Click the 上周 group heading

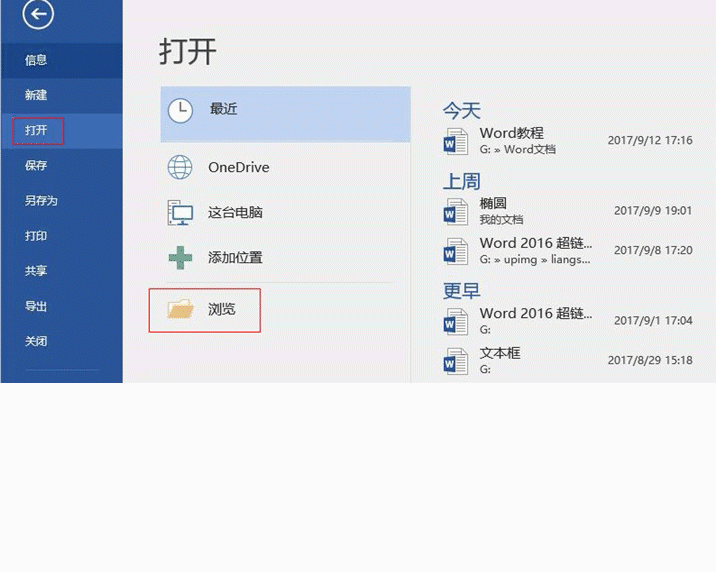coord(462,182)
